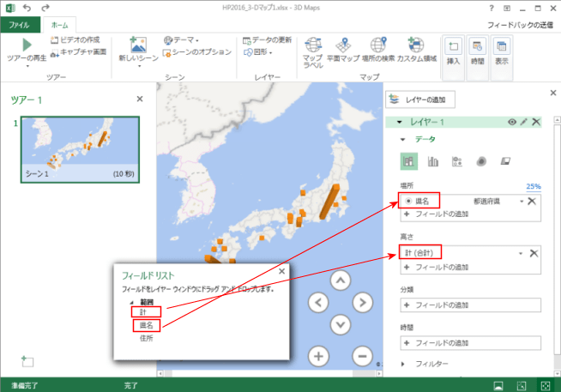Play the tour with ツアーの再生
Viewport: 561px width, 392px height.
coord(27,51)
